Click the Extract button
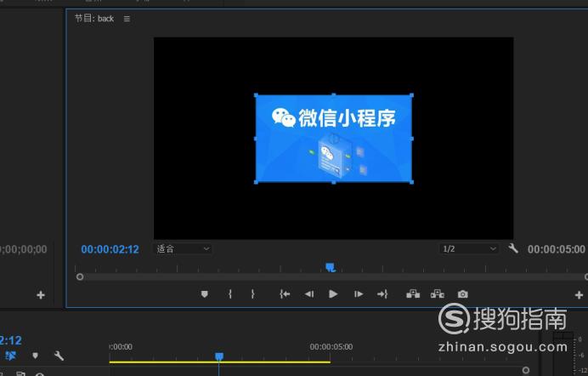 pyautogui.click(x=438, y=293)
